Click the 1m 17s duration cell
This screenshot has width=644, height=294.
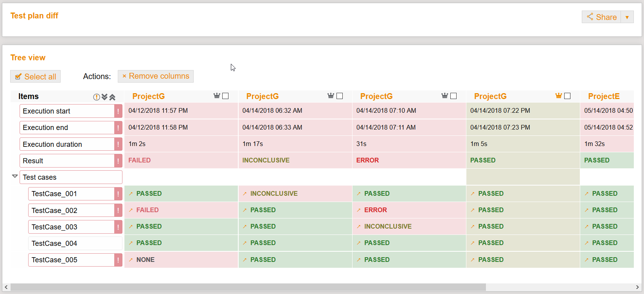[295, 144]
